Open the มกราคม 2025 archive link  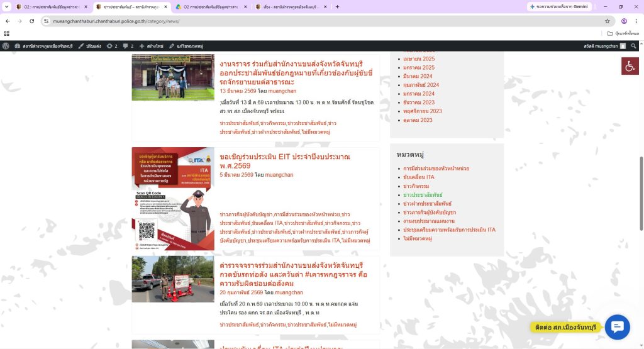pos(418,67)
